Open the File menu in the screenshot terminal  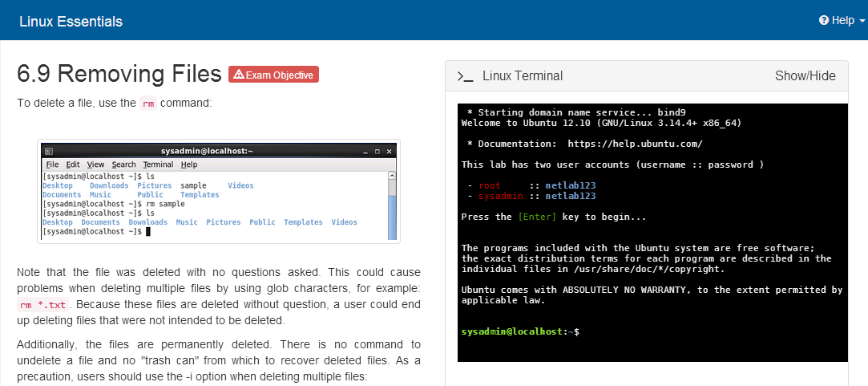point(52,165)
